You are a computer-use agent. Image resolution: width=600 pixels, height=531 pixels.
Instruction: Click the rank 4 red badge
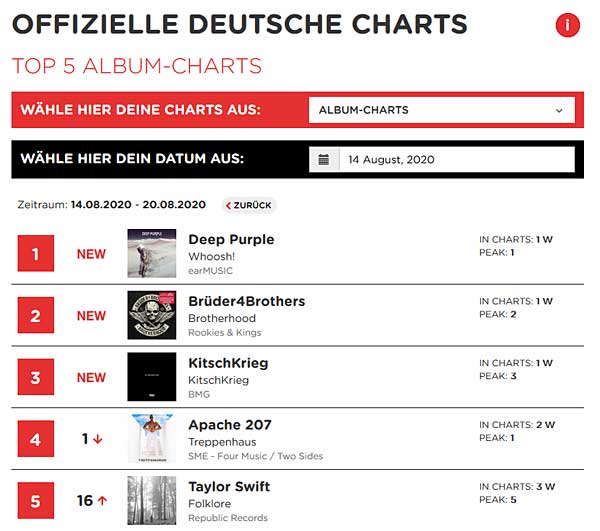(36, 439)
